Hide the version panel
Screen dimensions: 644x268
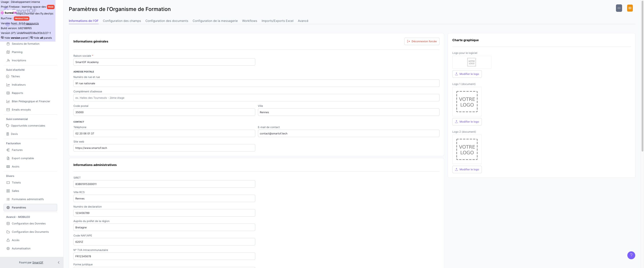pyautogui.click(x=16, y=38)
